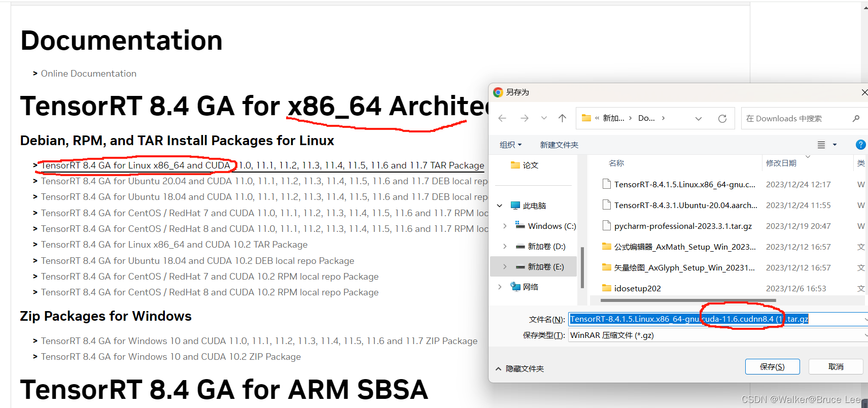Image resolution: width=868 pixels, height=408 pixels.
Task: Select the 'Do...' breadcrumb segment
Action: 646,118
